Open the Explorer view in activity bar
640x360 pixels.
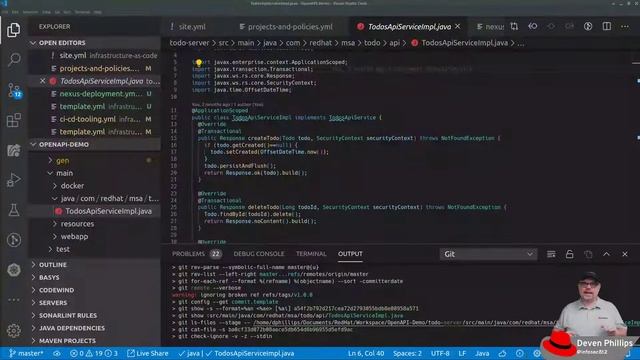13,30
